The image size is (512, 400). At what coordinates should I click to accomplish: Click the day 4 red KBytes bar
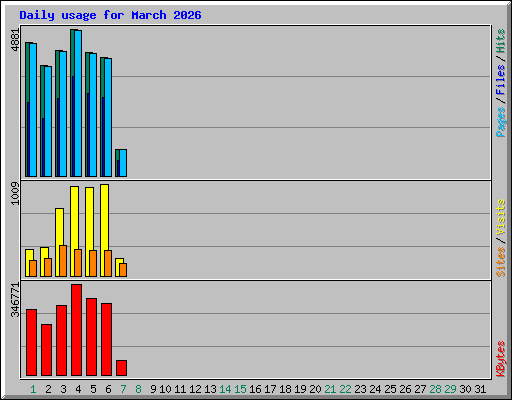pyautogui.click(x=76, y=330)
